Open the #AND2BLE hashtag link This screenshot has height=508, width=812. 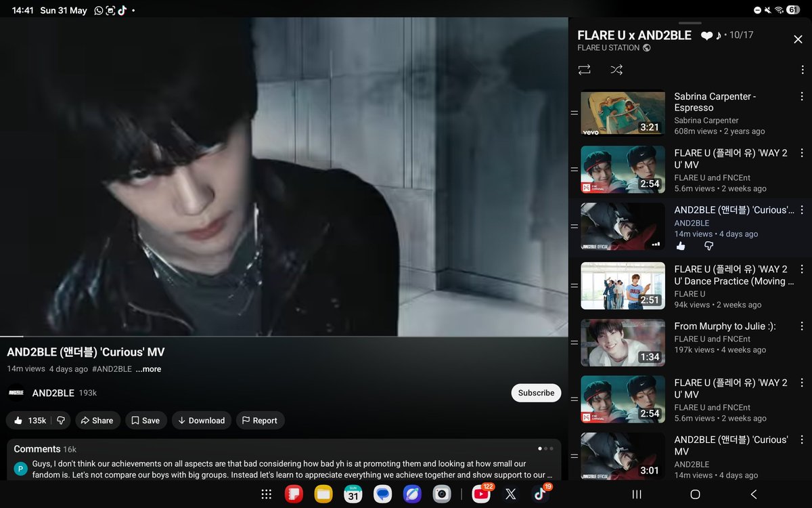(112, 369)
